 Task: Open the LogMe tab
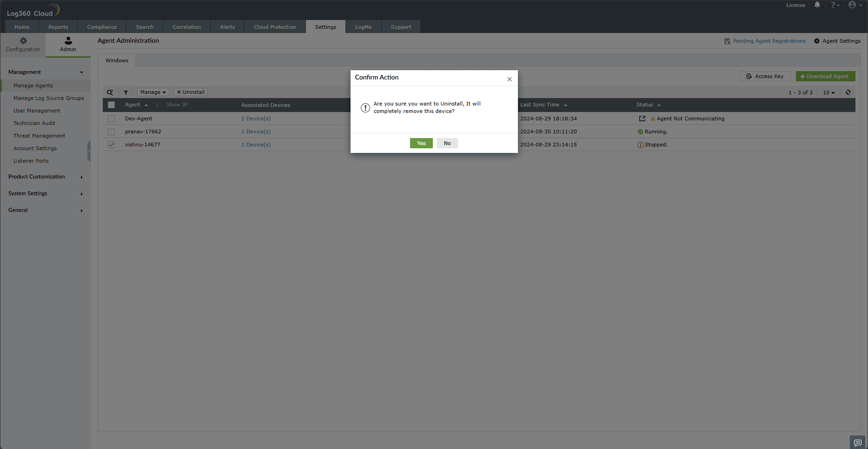[x=364, y=27]
